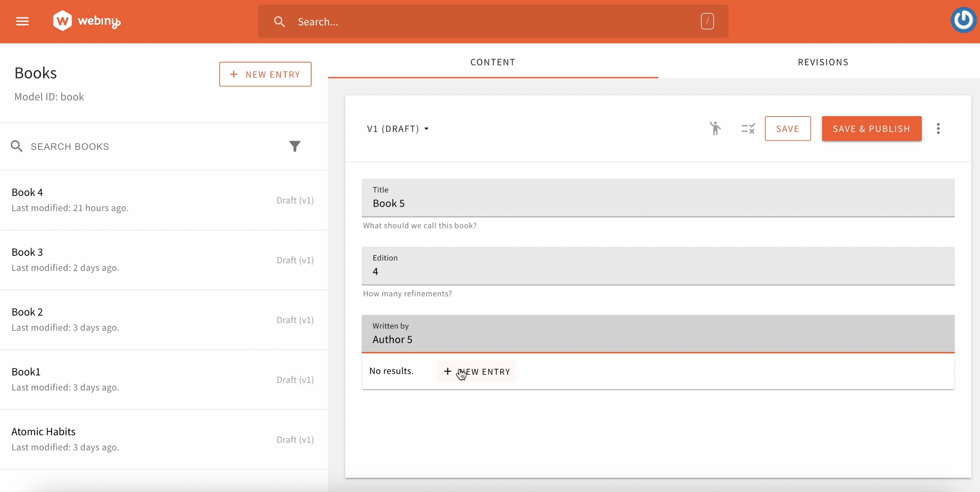Click the search magnifier in the top bar
980x492 pixels.
[279, 22]
